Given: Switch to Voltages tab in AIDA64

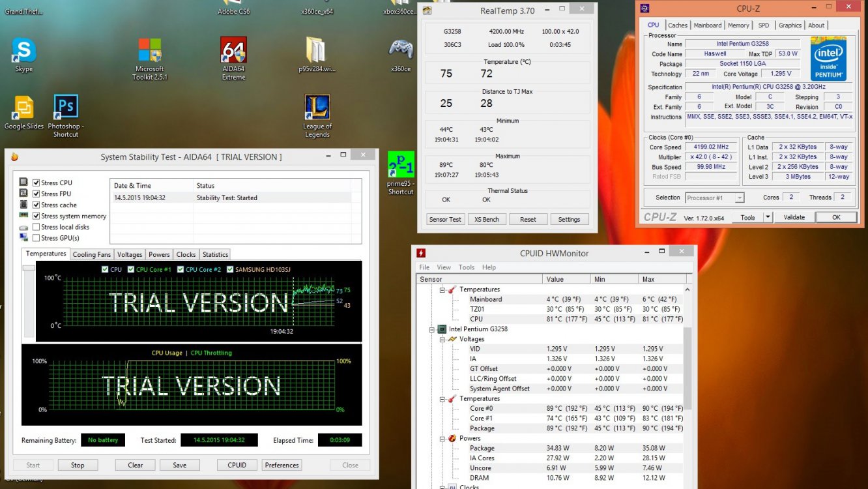Looking at the screenshot, I should 130,254.
